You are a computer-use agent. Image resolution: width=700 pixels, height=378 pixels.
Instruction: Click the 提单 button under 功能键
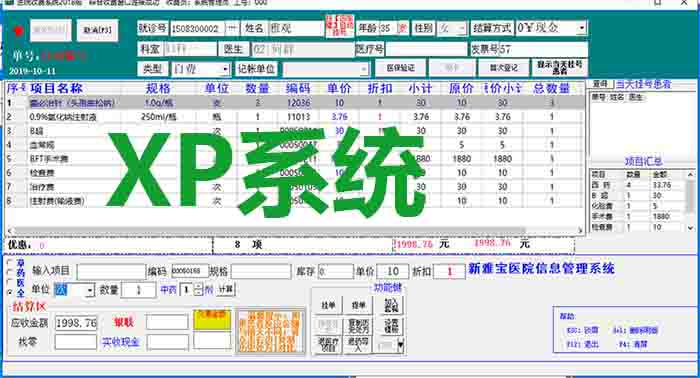pyautogui.click(x=358, y=306)
